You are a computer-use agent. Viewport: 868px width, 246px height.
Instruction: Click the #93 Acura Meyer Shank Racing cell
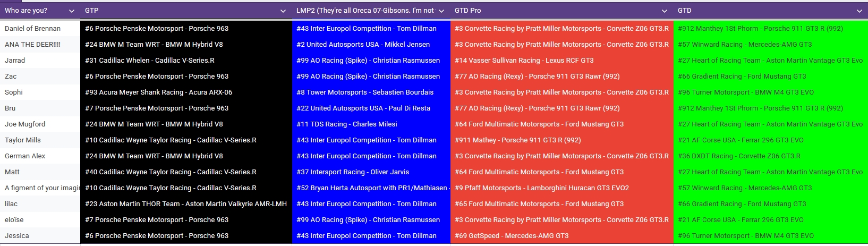tap(159, 92)
